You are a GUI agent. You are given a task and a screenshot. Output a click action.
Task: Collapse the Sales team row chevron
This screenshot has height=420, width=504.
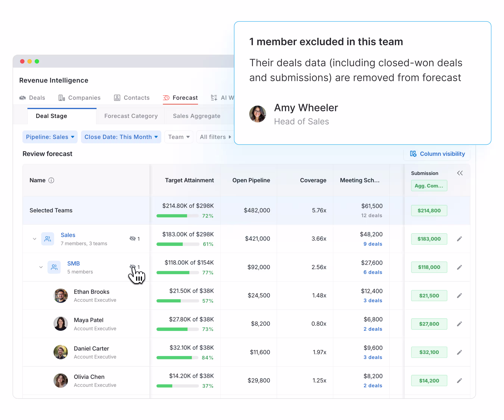(x=35, y=239)
